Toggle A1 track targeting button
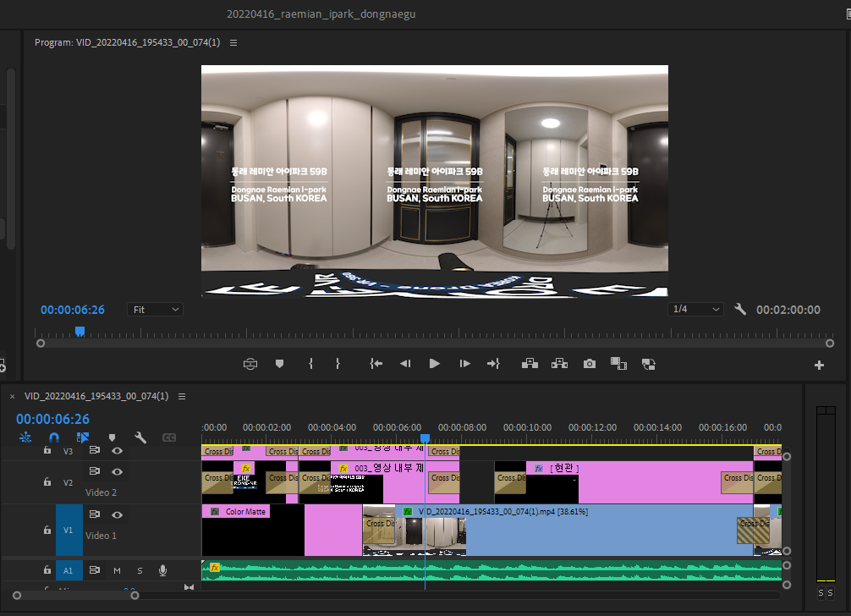 (x=69, y=570)
